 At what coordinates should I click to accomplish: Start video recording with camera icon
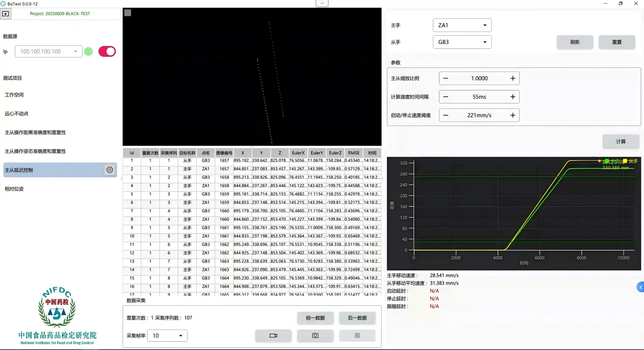click(x=273, y=336)
